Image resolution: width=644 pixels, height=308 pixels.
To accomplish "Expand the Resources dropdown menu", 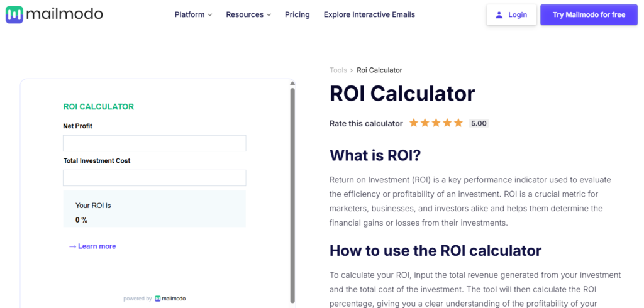I will (x=248, y=15).
